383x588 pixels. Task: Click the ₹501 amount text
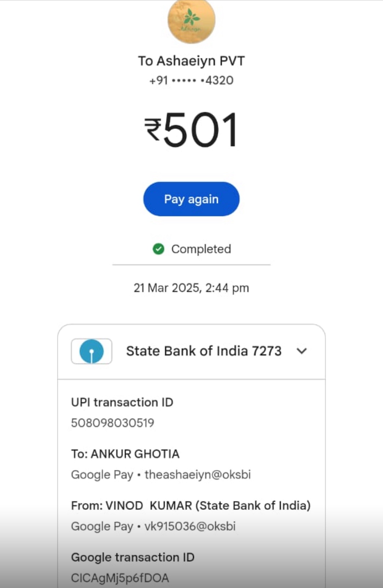point(191,130)
